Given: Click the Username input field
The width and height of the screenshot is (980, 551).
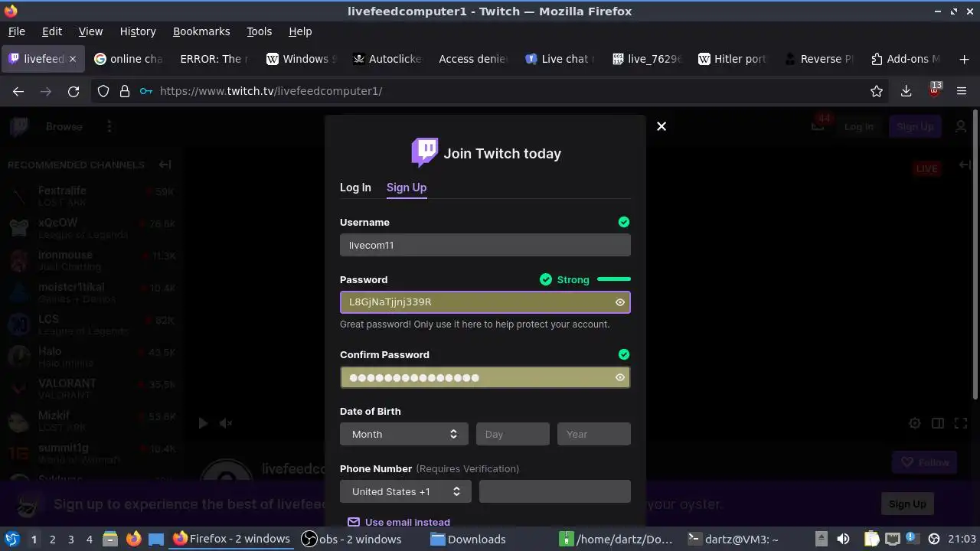Looking at the screenshot, I should coord(485,245).
